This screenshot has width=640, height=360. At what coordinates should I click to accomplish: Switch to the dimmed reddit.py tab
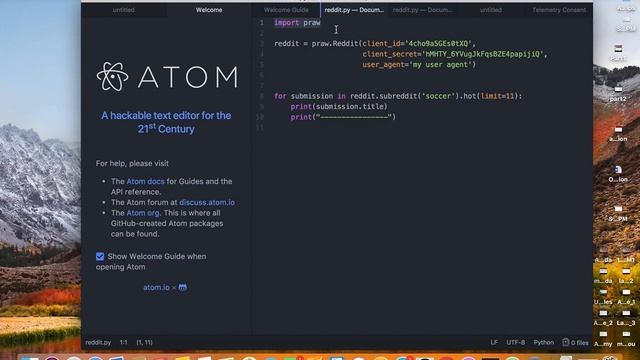422,10
